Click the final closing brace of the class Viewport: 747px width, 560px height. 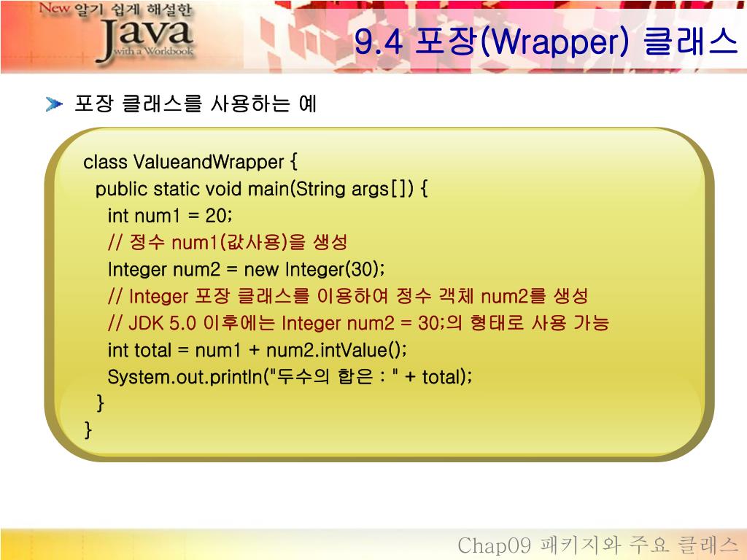pos(88,430)
